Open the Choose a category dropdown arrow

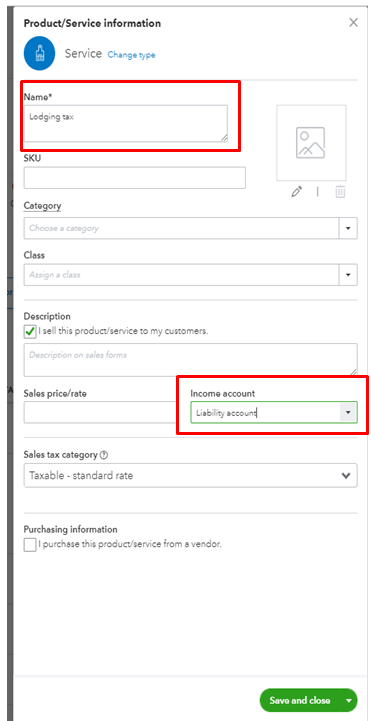click(348, 228)
